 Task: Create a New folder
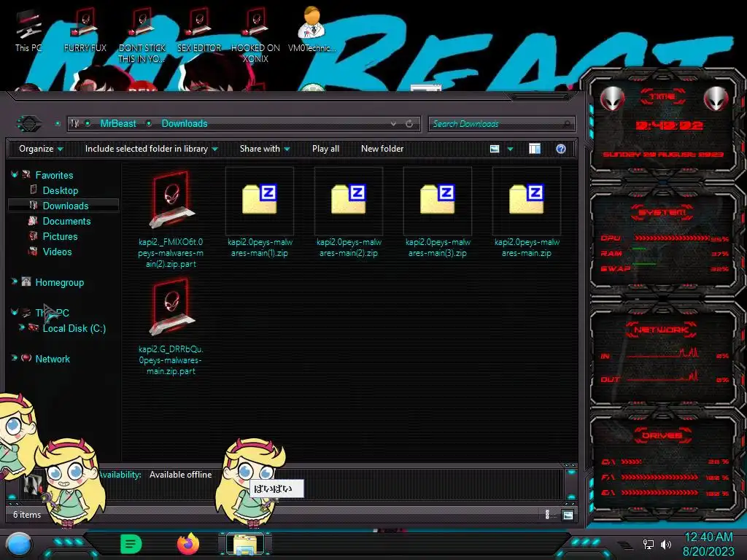coord(382,149)
